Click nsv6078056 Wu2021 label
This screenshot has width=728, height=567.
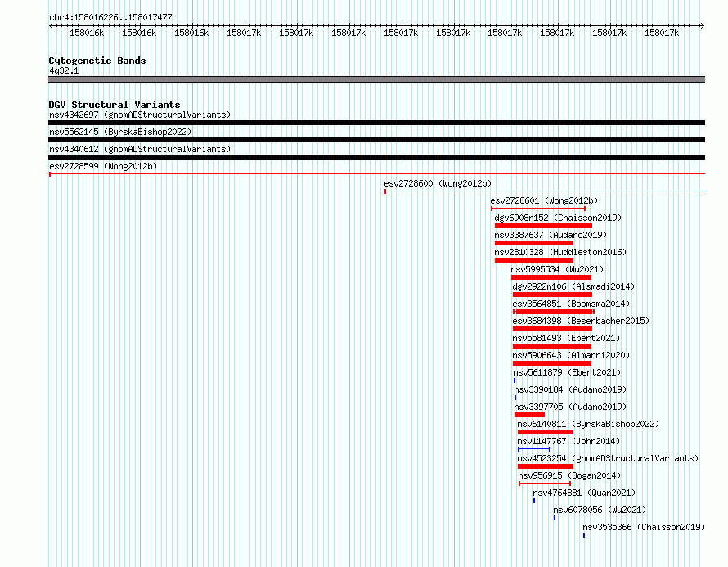(x=600, y=510)
